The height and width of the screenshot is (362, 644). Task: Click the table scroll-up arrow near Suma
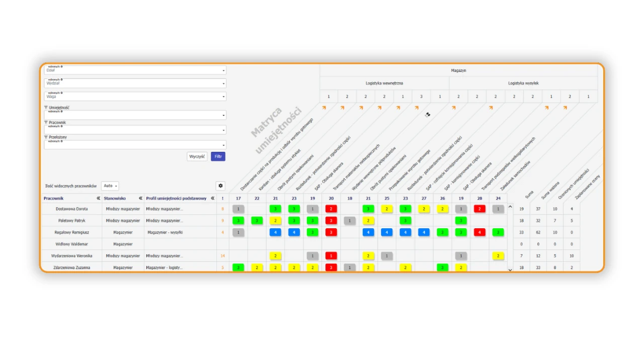pos(510,206)
